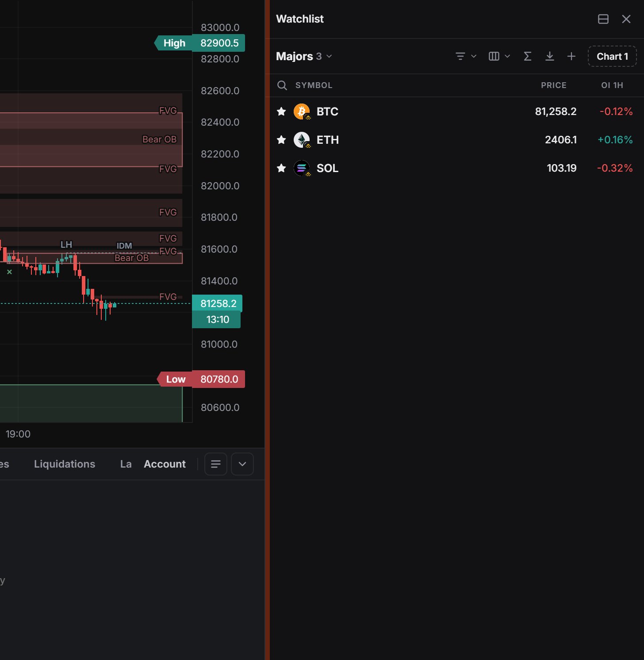Click the FVG label near 81800.0
Image resolution: width=644 pixels, height=660 pixels.
point(168,212)
